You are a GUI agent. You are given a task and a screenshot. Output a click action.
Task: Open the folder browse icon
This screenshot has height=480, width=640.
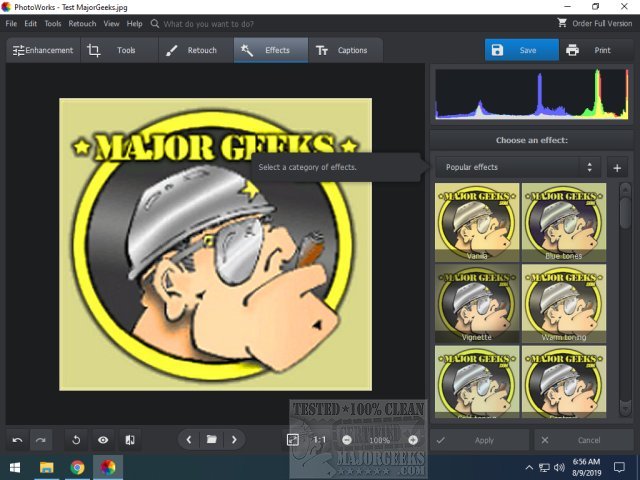[x=212, y=439]
